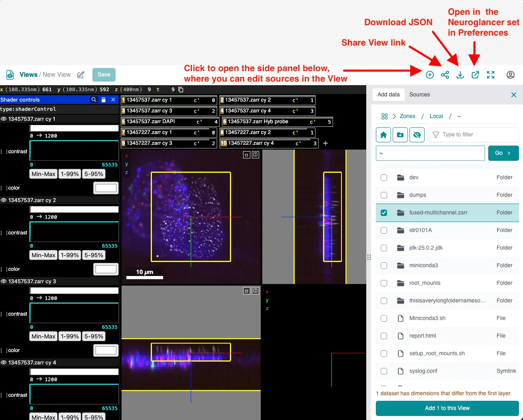The width and height of the screenshot is (523, 420).
Task: Toggle fullscreen mode icon
Action: (491, 75)
